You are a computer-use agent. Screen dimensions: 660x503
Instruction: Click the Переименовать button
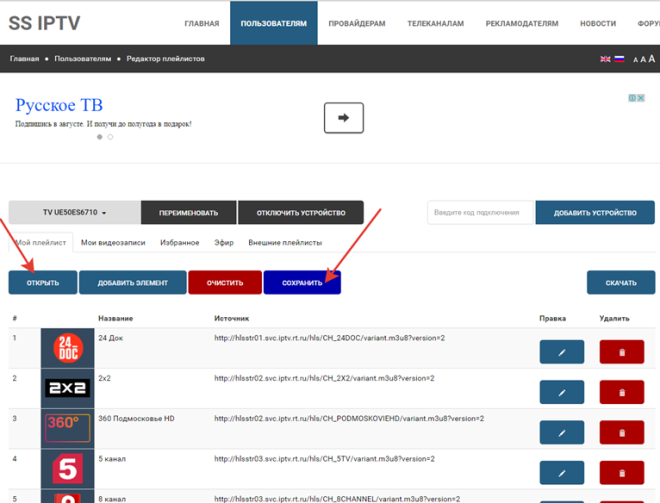(189, 213)
